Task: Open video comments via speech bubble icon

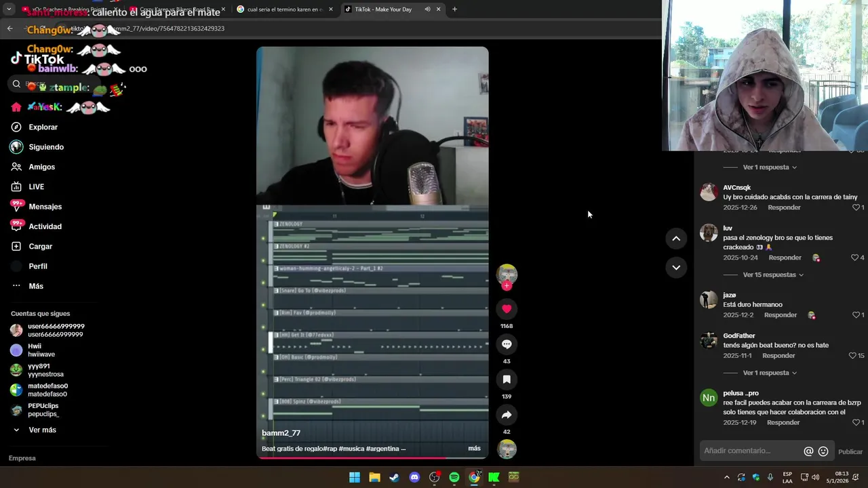Action: (507, 344)
